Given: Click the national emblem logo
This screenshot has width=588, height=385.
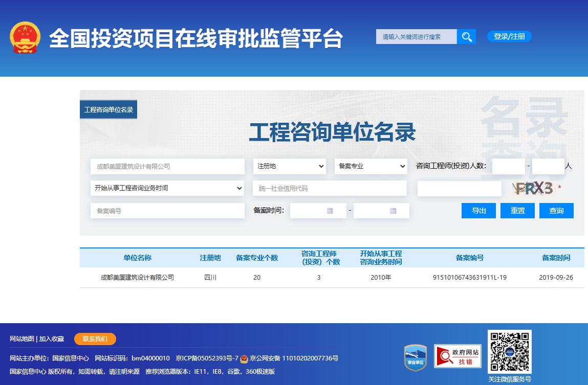Looking at the screenshot, I should pos(25,38).
